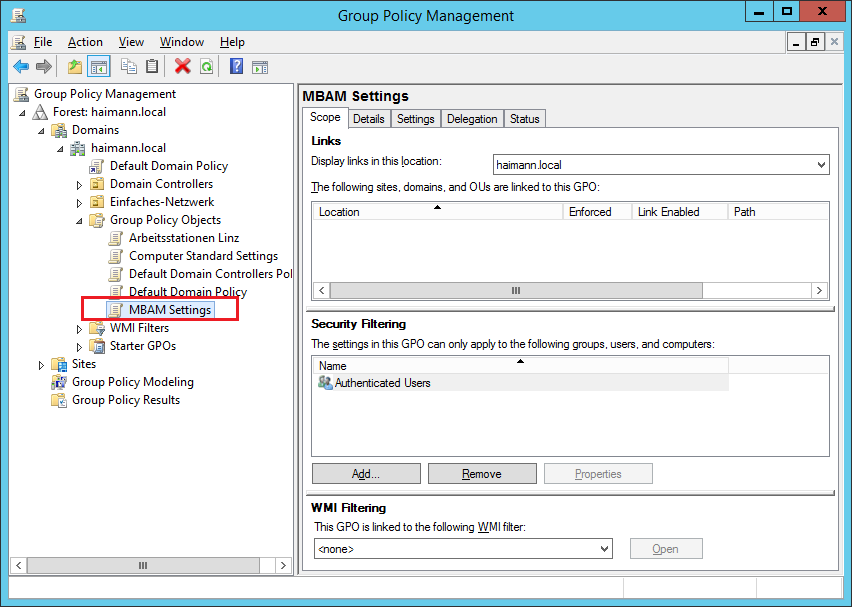Select Group Policy Results node
Screen dimensions: 852x607
pyautogui.click(x=126, y=399)
